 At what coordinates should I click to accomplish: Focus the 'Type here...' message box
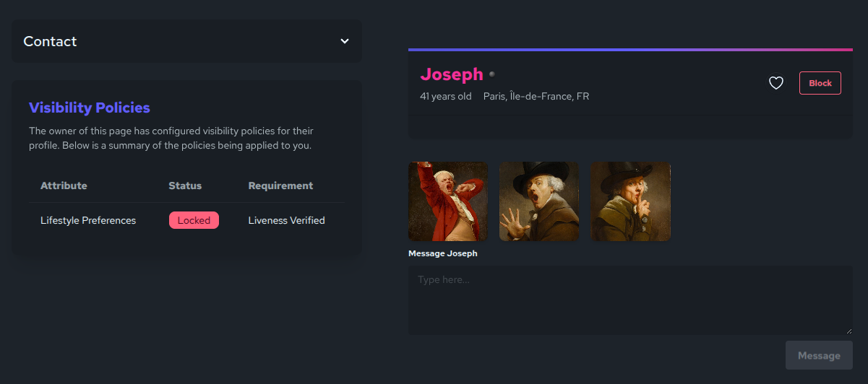(x=630, y=300)
